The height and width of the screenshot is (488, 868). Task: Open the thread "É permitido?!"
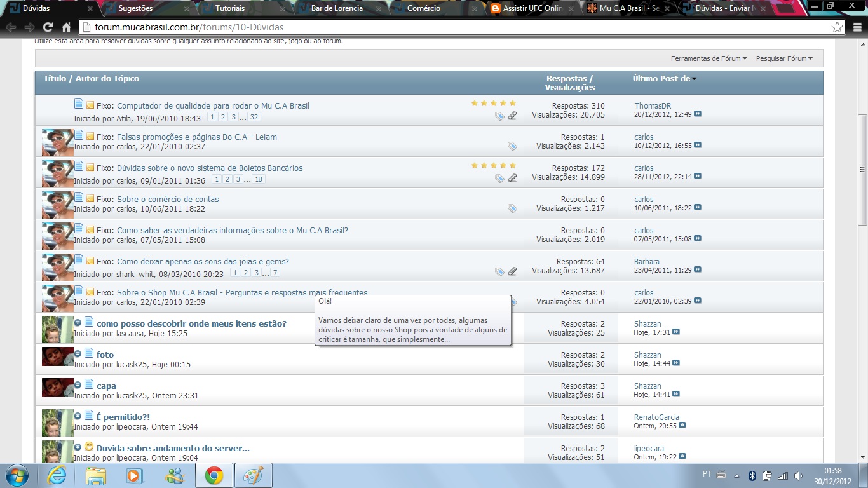(x=123, y=417)
